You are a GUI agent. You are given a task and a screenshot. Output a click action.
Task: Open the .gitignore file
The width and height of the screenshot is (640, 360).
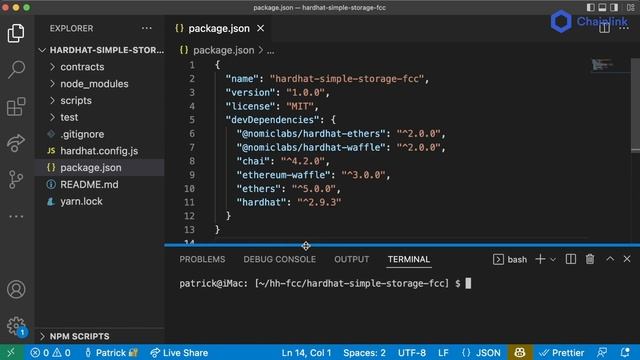pyautogui.click(x=100, y=134)
